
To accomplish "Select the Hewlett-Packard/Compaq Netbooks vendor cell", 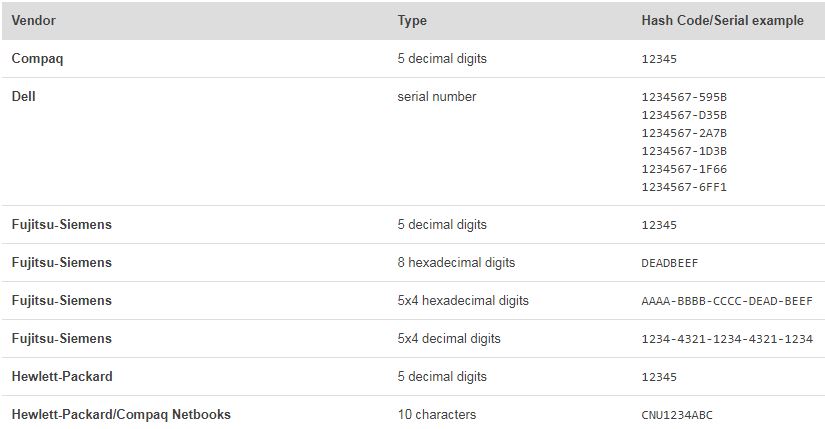I will [121, 415].
